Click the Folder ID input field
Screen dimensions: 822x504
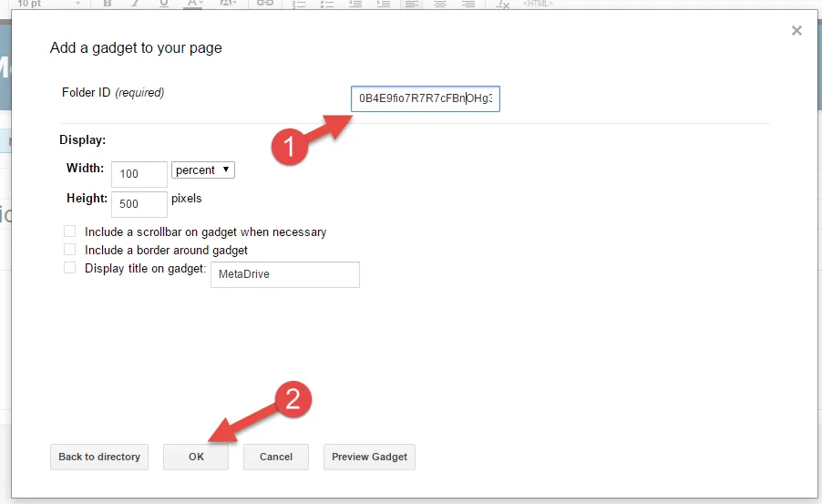[426, 98]
